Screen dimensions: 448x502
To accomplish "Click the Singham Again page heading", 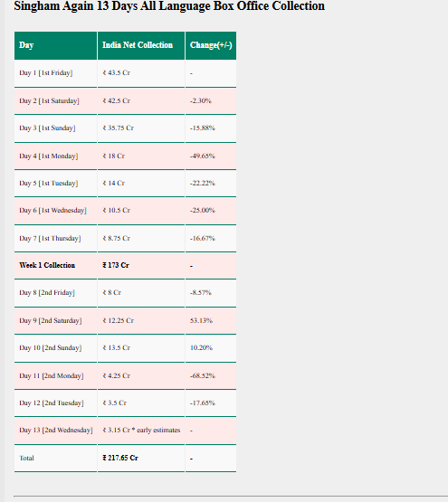I will [x=169, y=5].
